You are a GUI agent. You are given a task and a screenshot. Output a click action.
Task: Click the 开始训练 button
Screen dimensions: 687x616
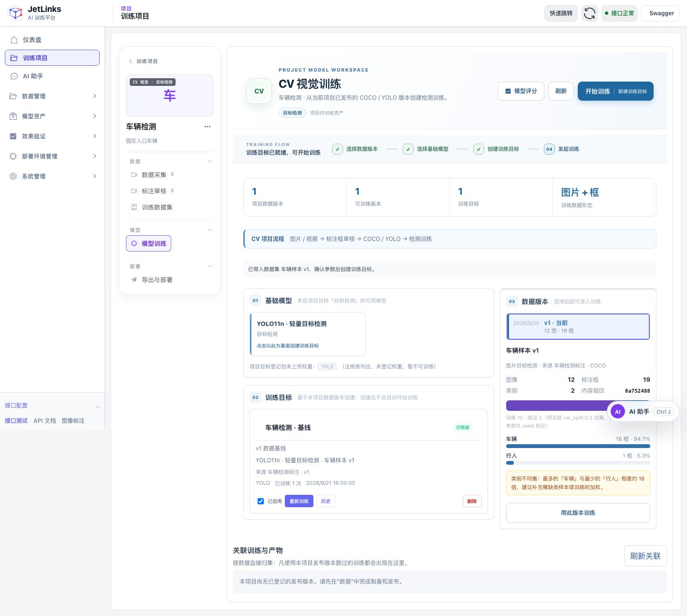coord(615,92)
